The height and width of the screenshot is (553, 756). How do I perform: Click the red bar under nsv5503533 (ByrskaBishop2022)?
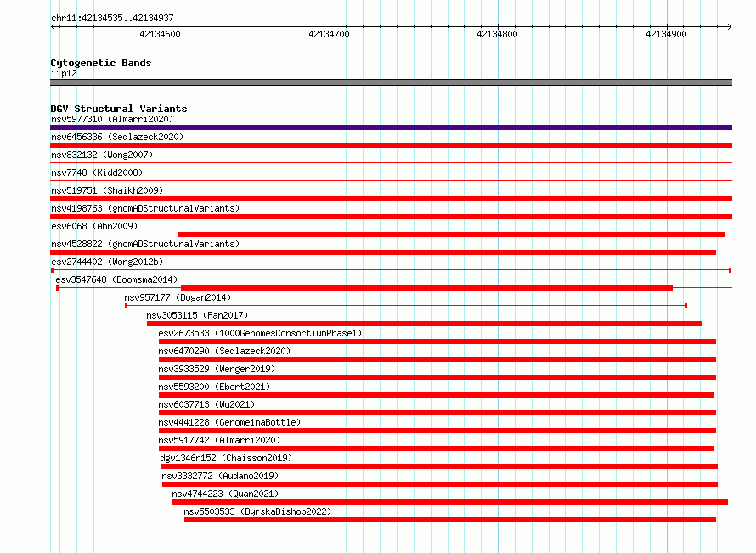tap(450, 520)
